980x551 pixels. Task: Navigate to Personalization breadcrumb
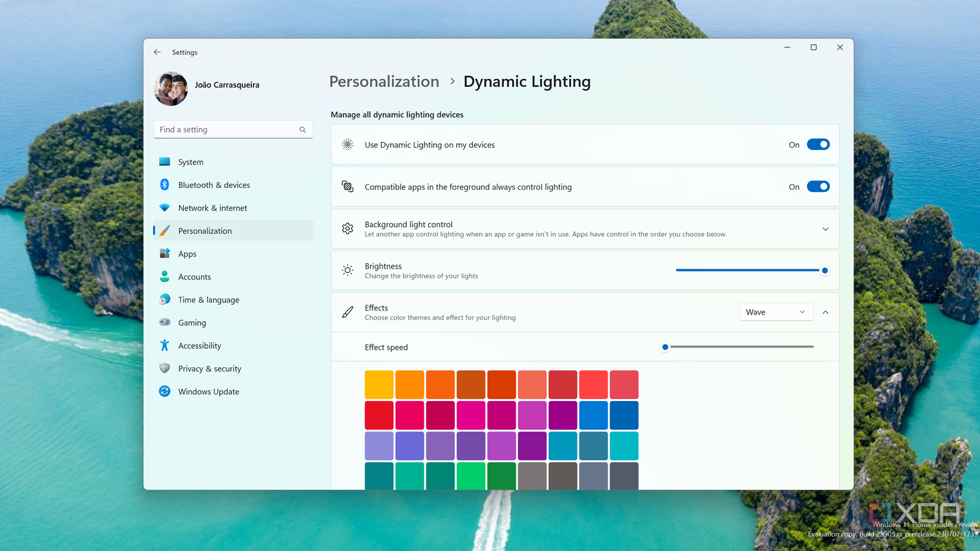tap(384, 81)
